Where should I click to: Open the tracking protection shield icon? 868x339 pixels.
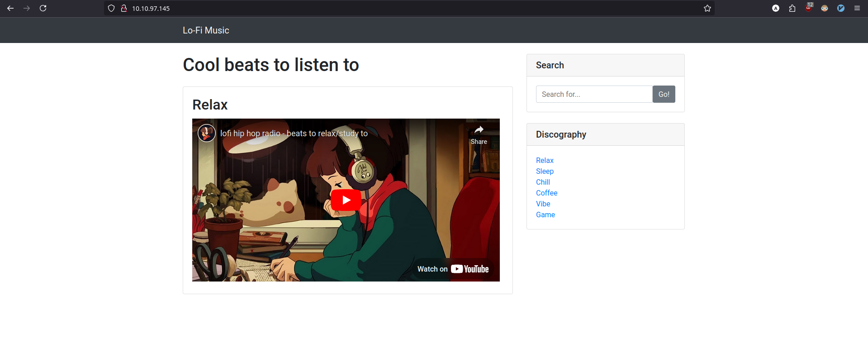click(x=111, y=8)
